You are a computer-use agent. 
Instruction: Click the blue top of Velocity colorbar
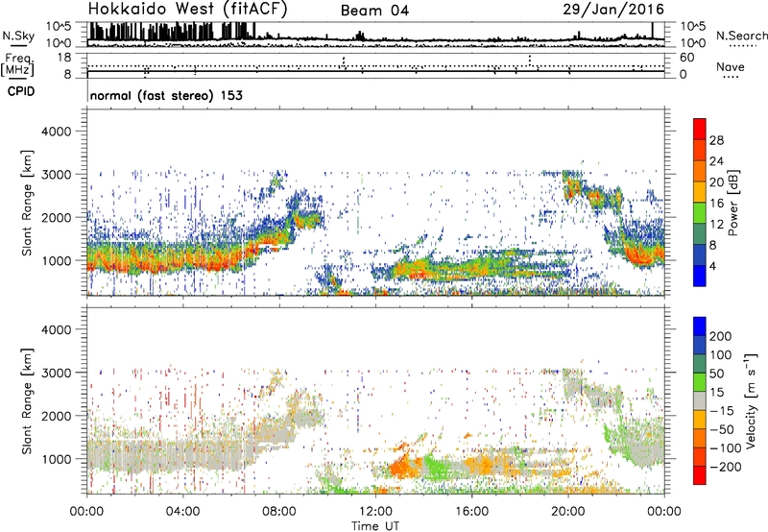700,326
